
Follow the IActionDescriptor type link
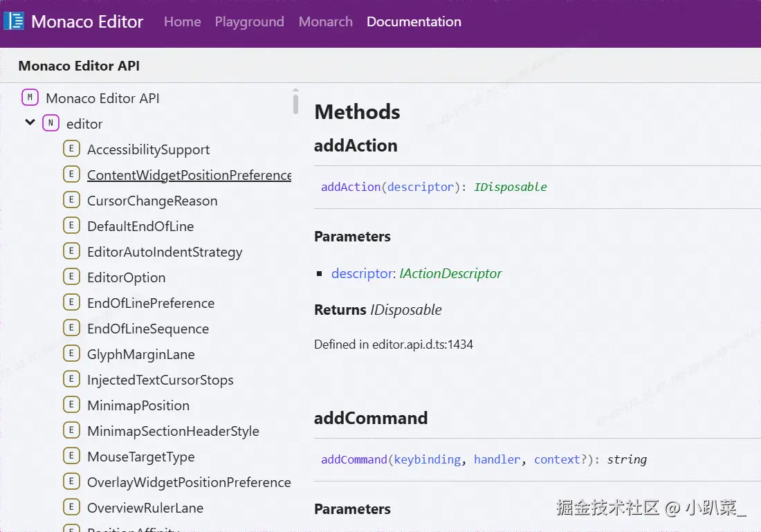coord(450,273)
